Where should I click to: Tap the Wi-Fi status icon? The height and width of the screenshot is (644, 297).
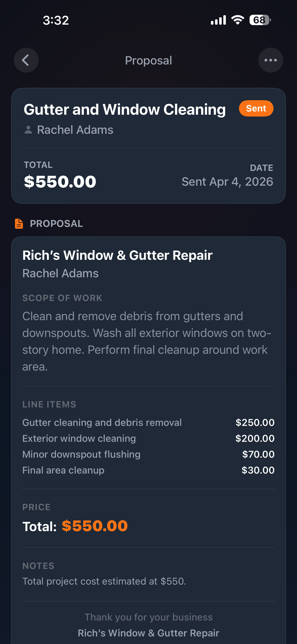(x=238, y=20)
